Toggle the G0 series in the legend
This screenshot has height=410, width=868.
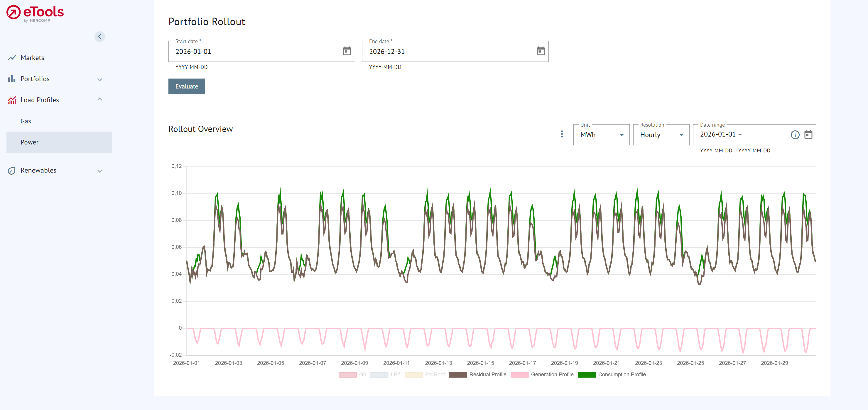point(352,374)
